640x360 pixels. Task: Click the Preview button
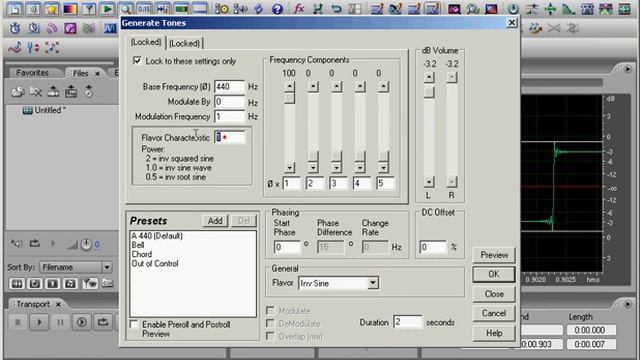494,255
